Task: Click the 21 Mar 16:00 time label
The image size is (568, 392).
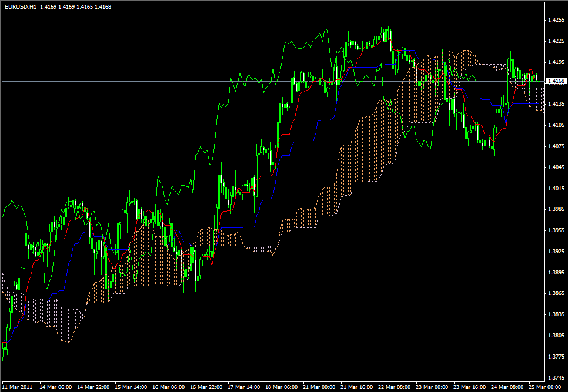Action: 357,387
